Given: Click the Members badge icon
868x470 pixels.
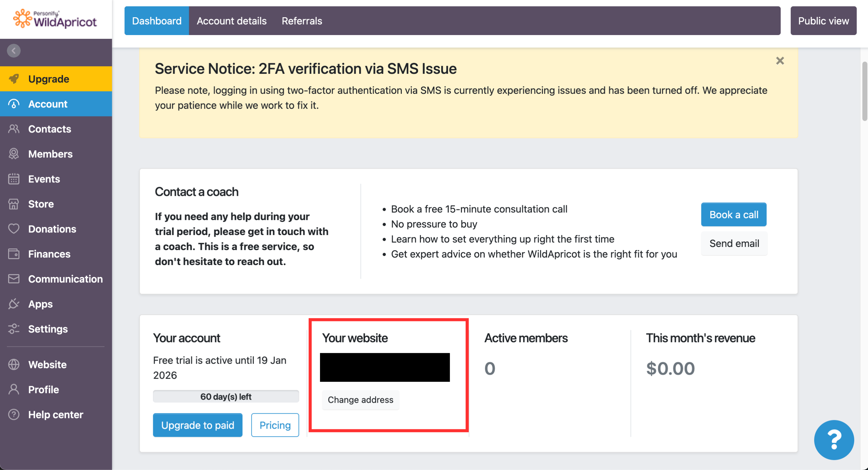Looking at the screenshot, I should [x=14, y=154].
